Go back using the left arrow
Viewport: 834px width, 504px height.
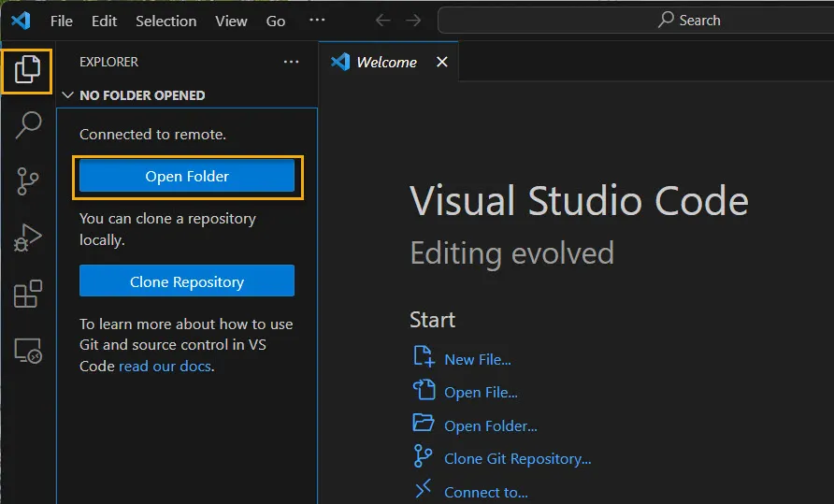coord(382,21)
